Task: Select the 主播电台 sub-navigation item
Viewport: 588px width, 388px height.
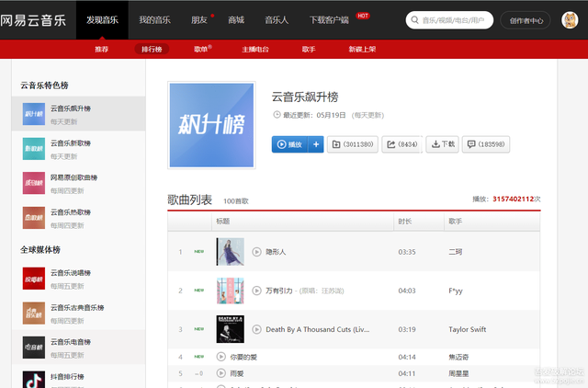Action: 255,49
